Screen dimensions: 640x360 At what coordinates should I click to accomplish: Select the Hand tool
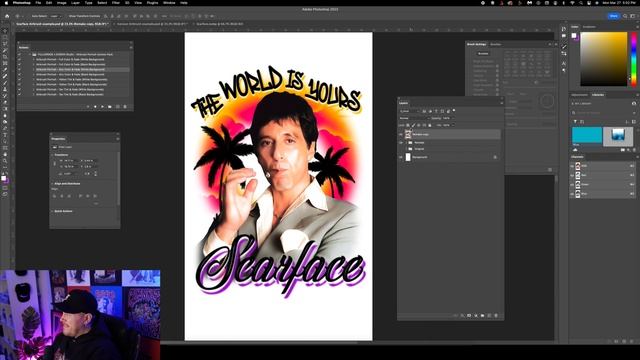(x=5, y=154)
